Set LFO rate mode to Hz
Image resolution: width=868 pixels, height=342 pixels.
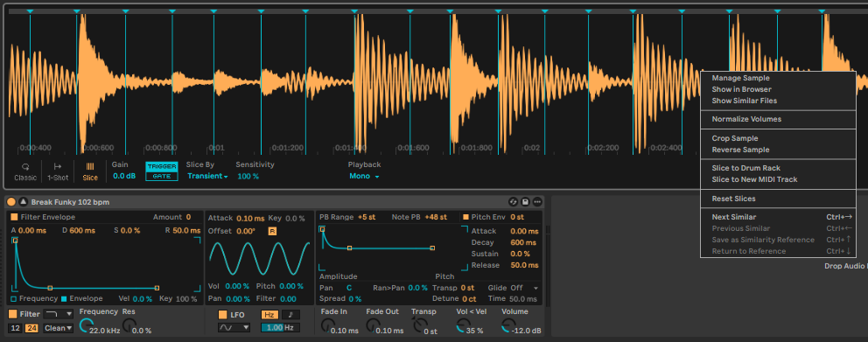(x=269, y=314)
